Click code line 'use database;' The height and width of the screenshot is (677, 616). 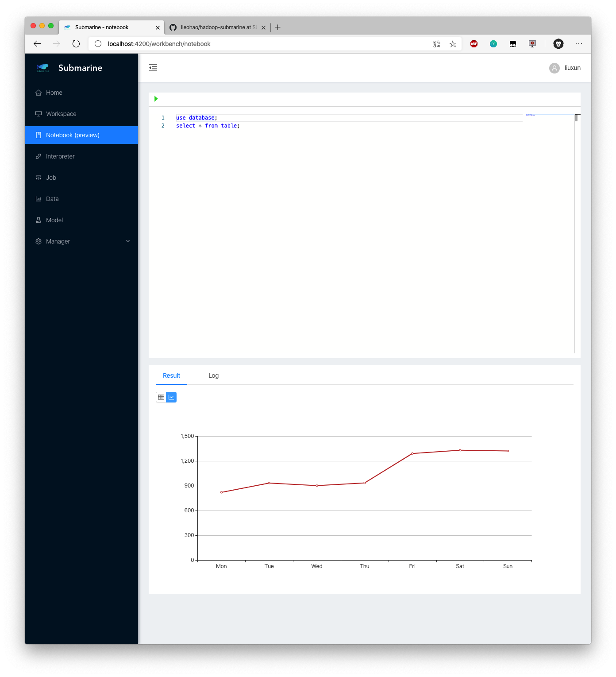coord(196,118)
